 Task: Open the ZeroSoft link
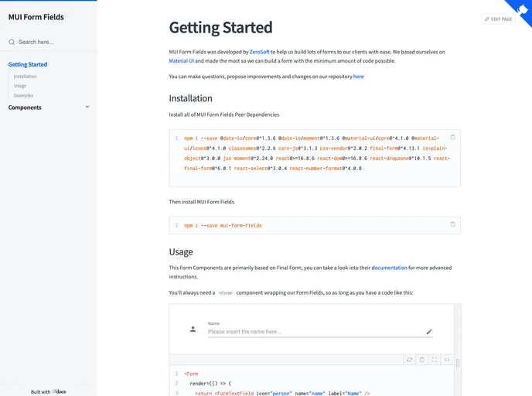coord(259,52)
